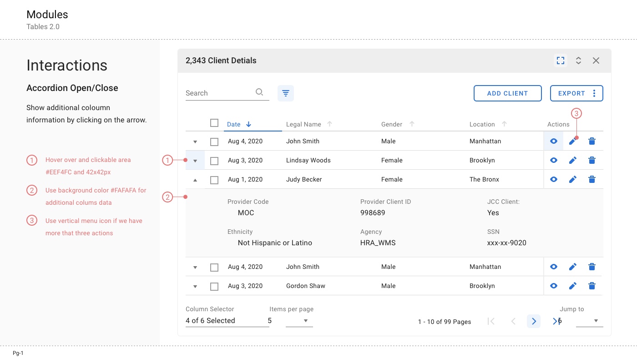Click the search magnifier icon
Image resolution: width=637 pixels, height=364 pixels.
click(x=259, y=92)
